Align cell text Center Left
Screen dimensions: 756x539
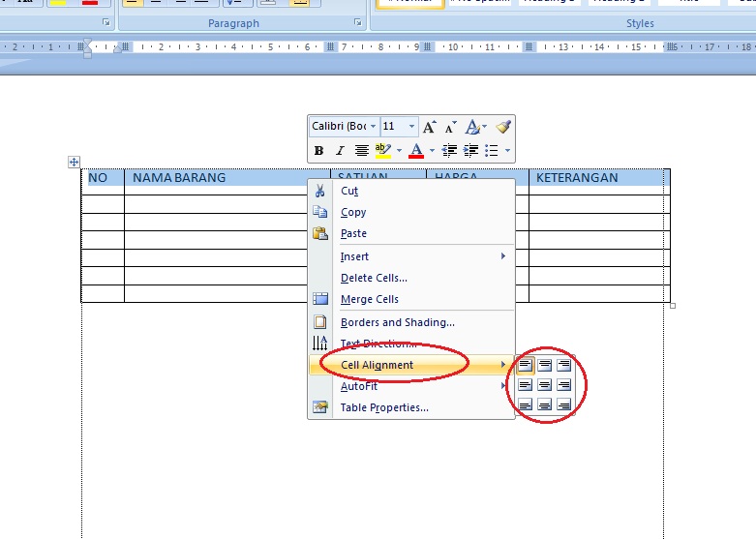click(526, 385)
